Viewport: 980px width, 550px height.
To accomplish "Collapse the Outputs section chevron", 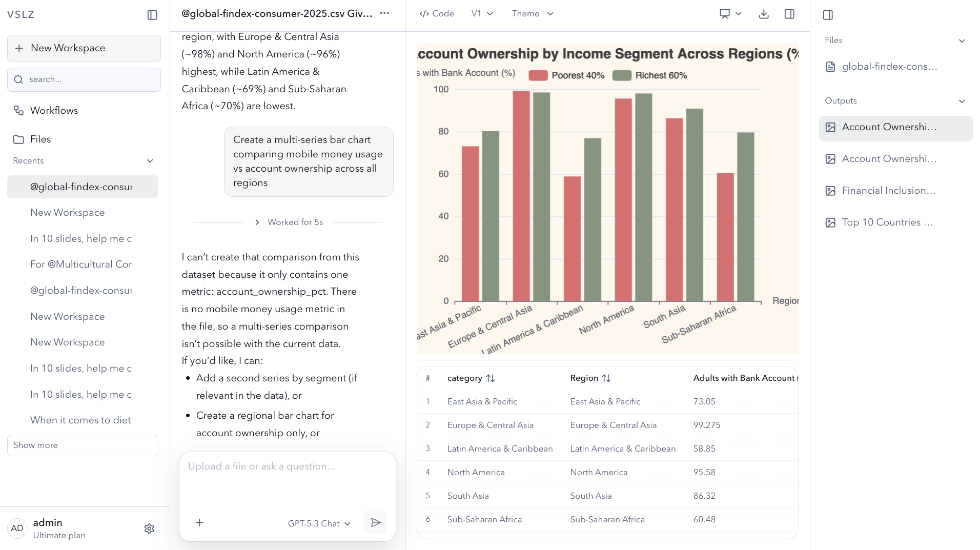I will pyautogui.click(x=962, y=101).
